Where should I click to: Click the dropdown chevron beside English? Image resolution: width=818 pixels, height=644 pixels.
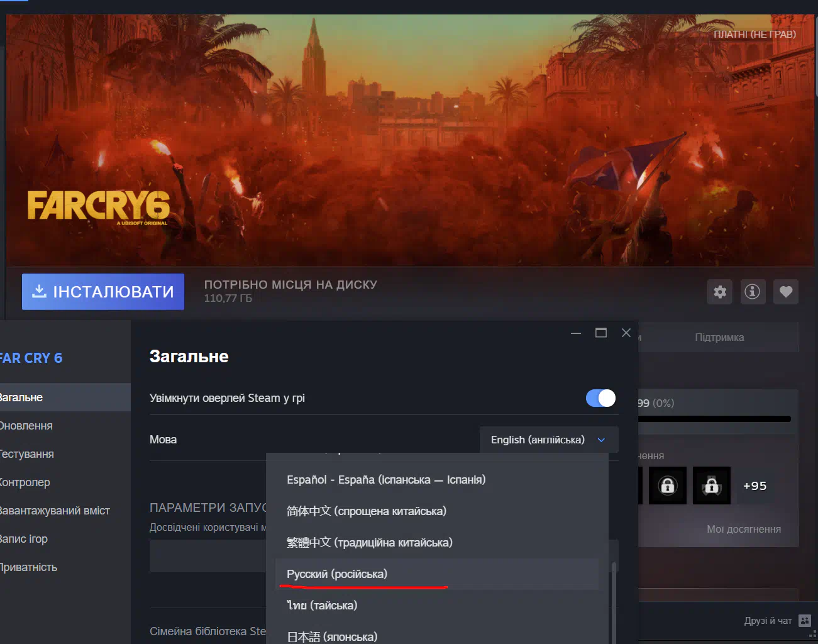coord(601,440)
